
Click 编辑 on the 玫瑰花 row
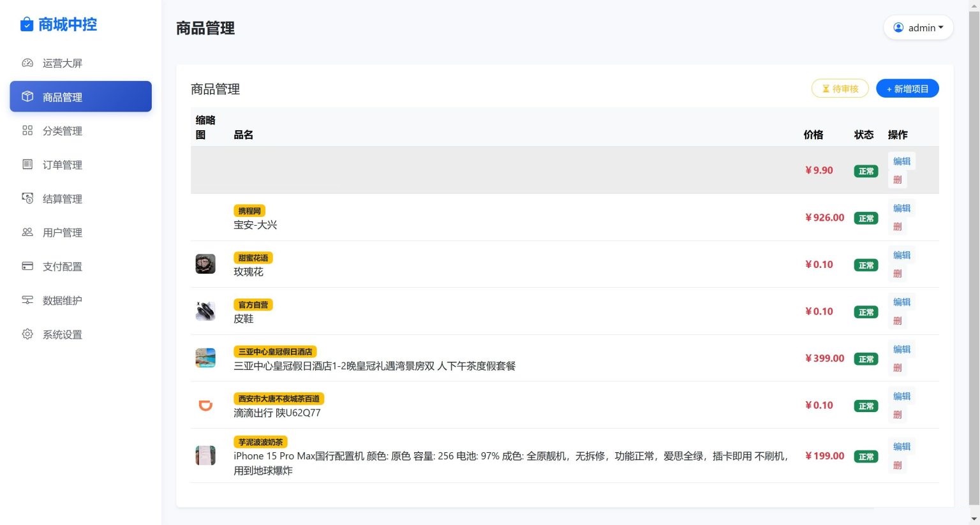pyautogui.click(x=902, y=255)
